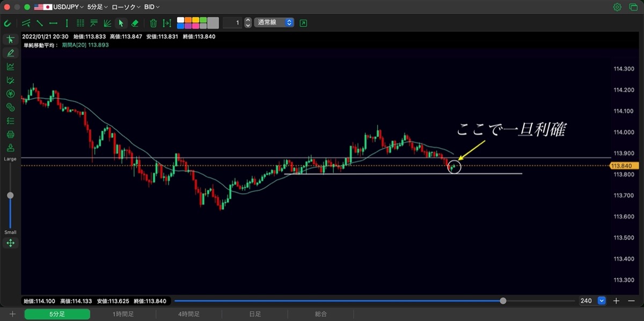Choose the trend line drawing tool
The width and height of the screenshot is (644, 321).
coord(40,23)
